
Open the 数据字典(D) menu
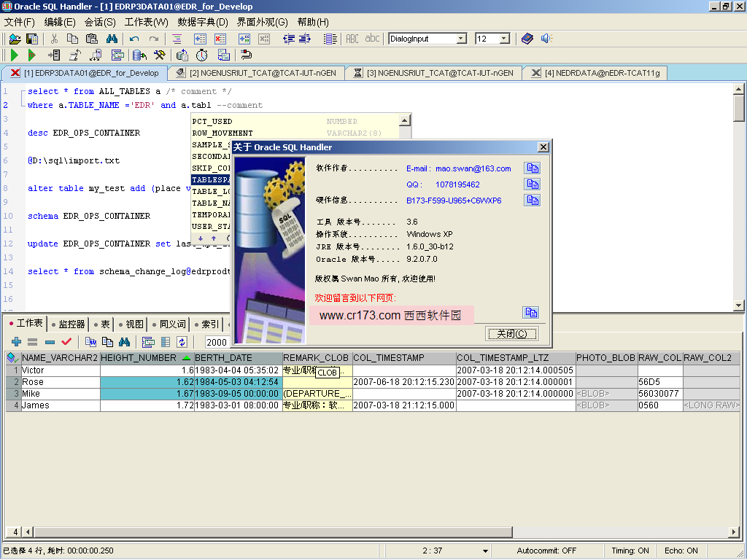203,22
